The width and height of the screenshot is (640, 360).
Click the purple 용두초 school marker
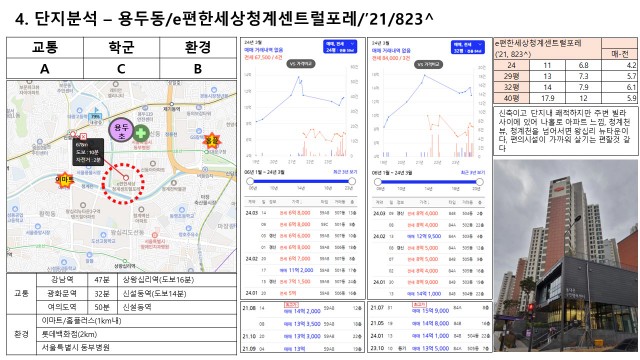click(x=122, y=131)
